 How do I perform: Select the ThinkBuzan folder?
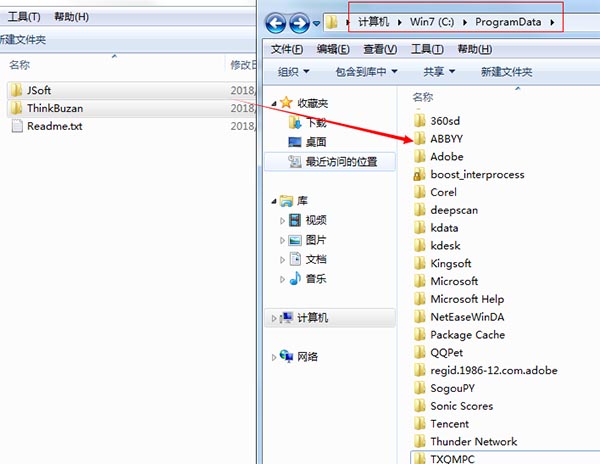(53, 108)
